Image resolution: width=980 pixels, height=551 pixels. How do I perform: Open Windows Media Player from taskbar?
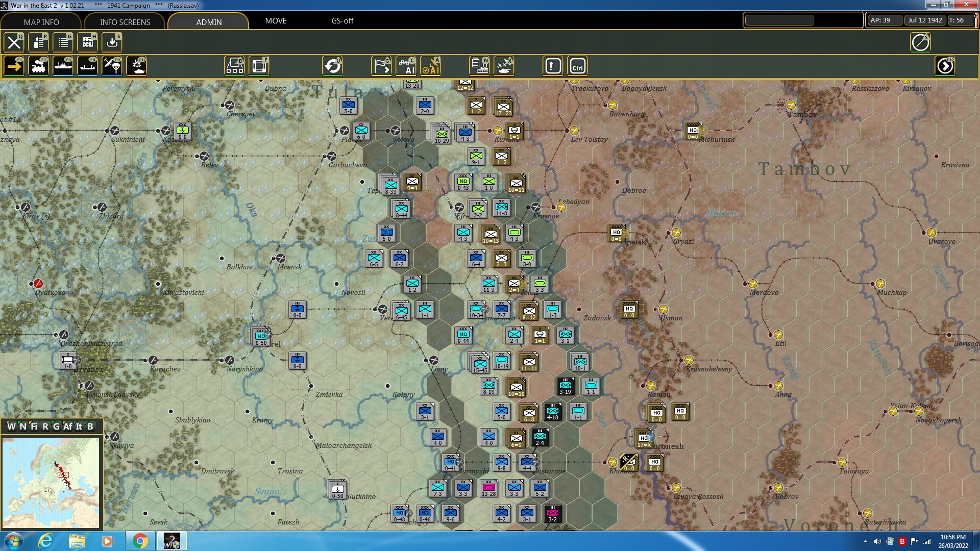tap(107, 541)
